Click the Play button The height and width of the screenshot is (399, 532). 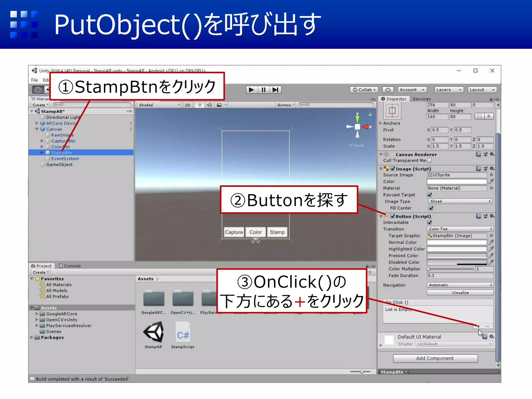click(x=251, y=90)
